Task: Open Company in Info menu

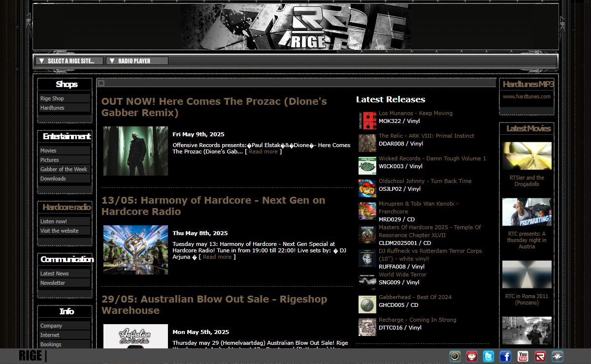Action: coord(65,326)
